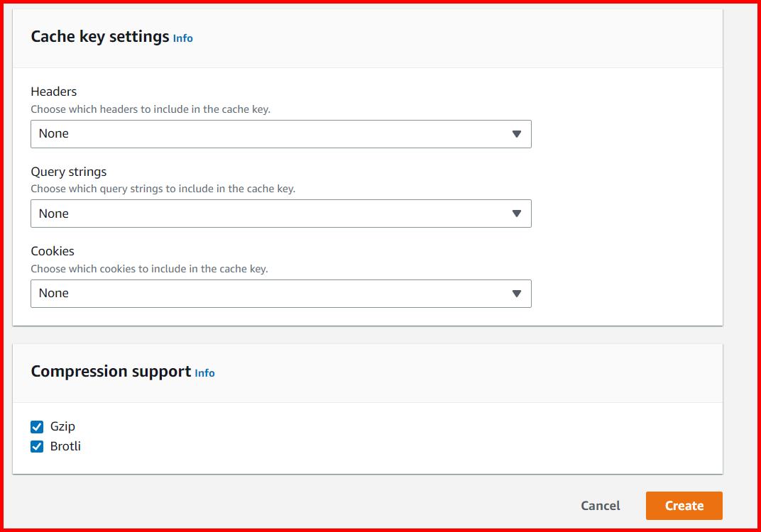This screenshot has height=532, width=761.
Task: Click the Query strings dropdown chevron icon
Action: [517, 213]
